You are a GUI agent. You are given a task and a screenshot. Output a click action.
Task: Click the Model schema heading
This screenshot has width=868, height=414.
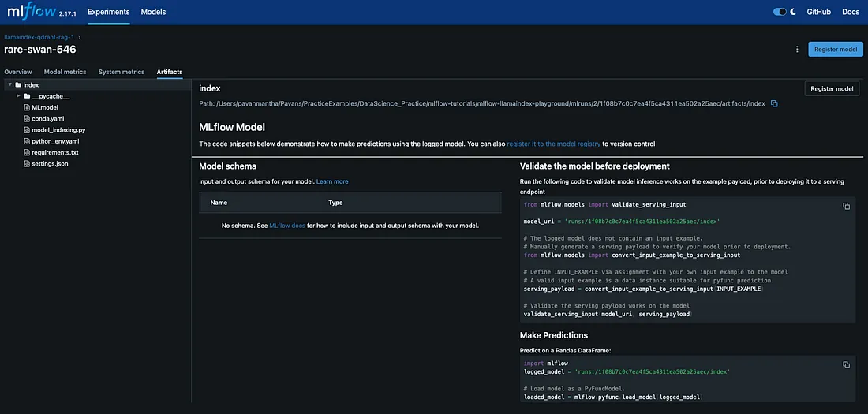(227, 166)
